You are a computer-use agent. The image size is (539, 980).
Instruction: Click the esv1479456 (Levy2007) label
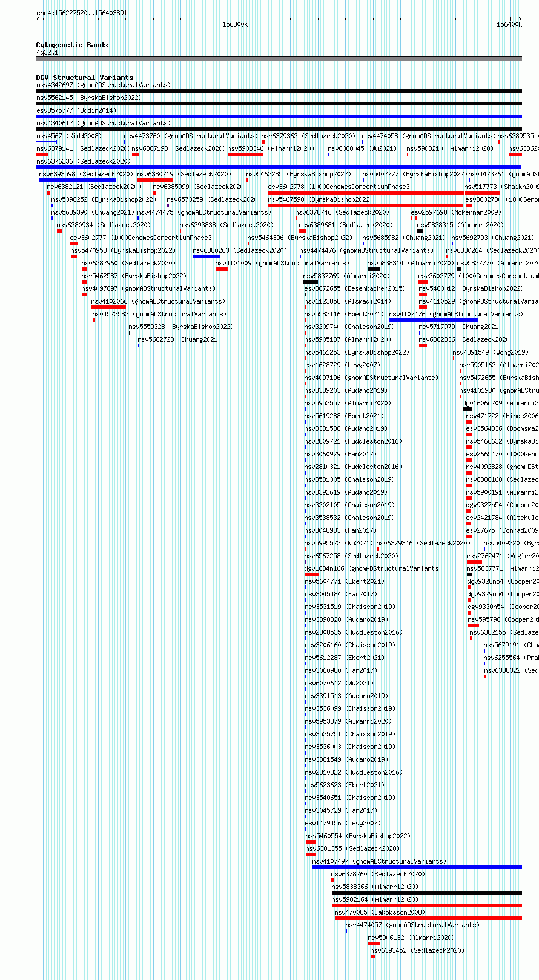[x=343, y=823]
